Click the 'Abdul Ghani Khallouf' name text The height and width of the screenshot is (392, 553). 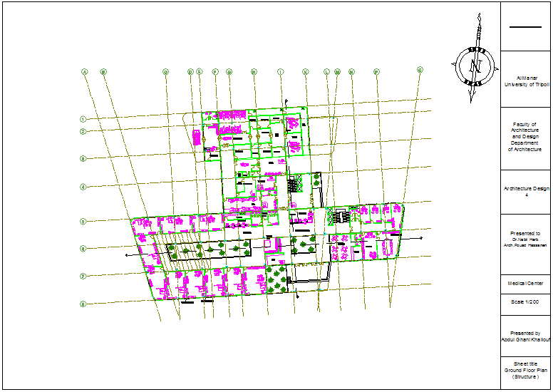[526, 340]
